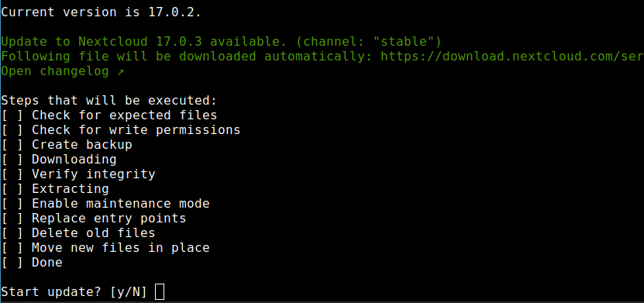
Task: Click the checkbox beside Verify integrity
Action: coord(12,174)
